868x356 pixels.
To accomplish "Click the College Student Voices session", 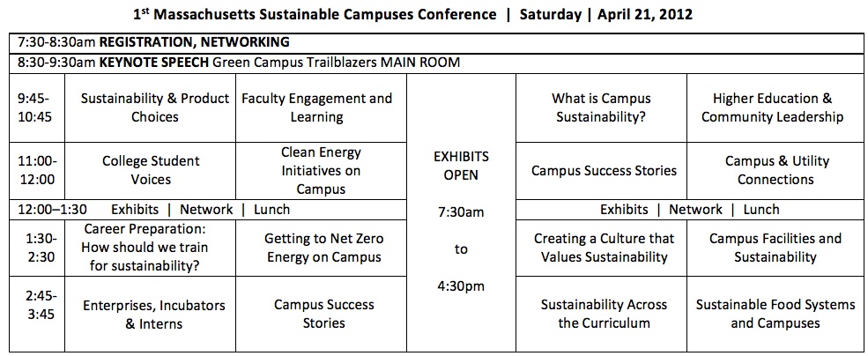I will pyautogui.click(x=150, y=171).
